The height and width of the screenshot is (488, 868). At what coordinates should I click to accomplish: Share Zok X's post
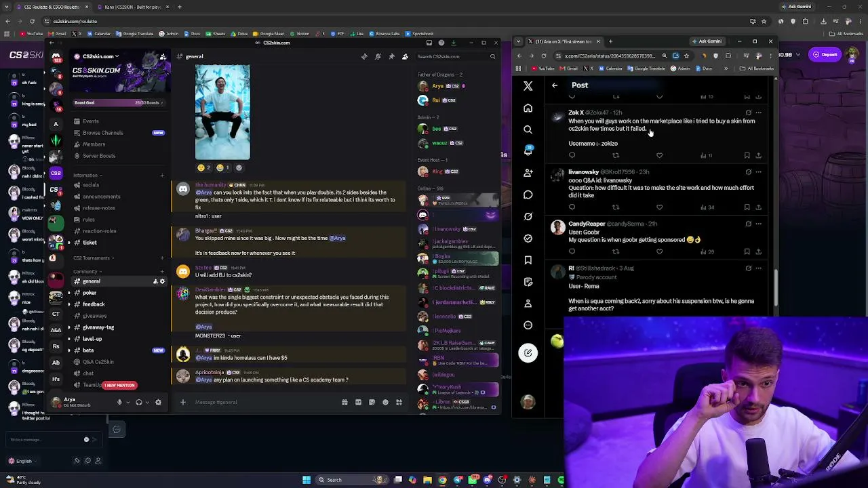(x=758, y=155)
